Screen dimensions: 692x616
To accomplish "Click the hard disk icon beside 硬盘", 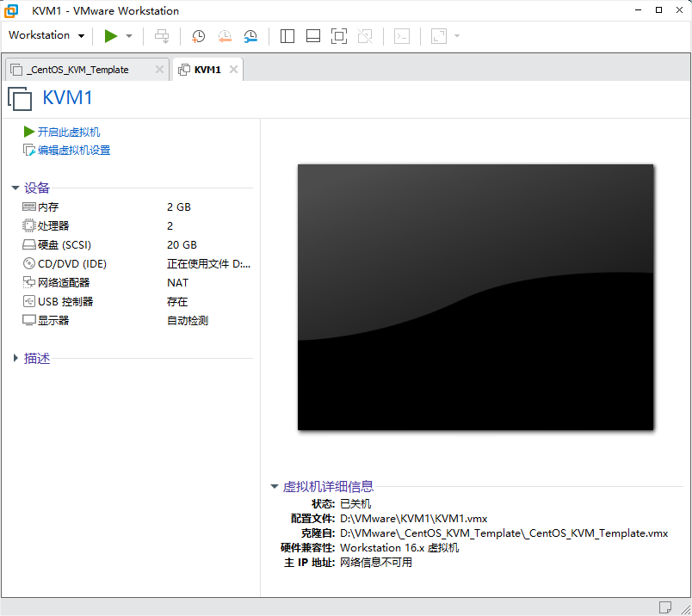I will coord(29,245).
